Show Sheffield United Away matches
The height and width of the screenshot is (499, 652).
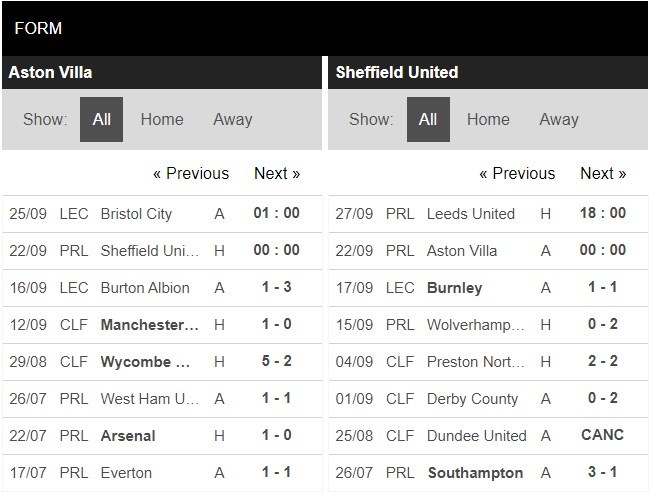[x=558, y=119]
